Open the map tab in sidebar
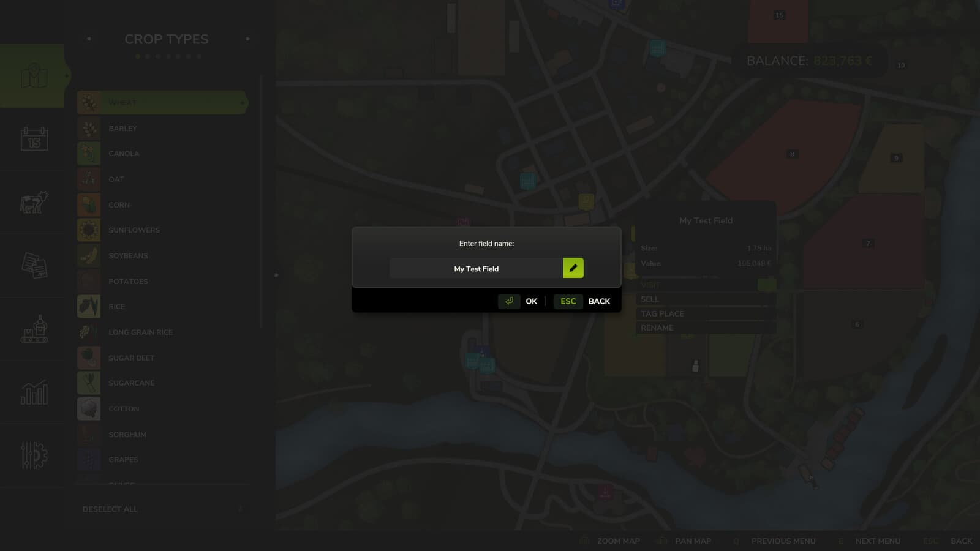Image resolution: width=980 pixels, height=551 pixels. click(34, 76)
